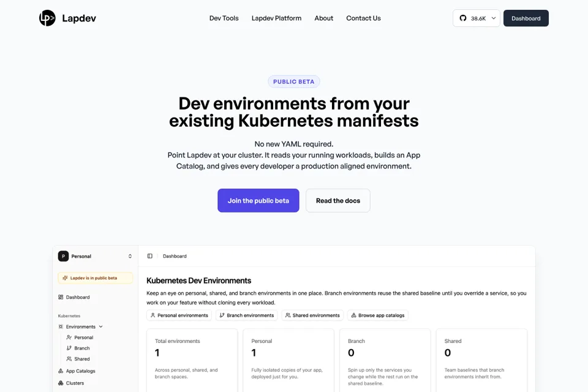Click the Shared environments chip

click(x=312, y=315)
